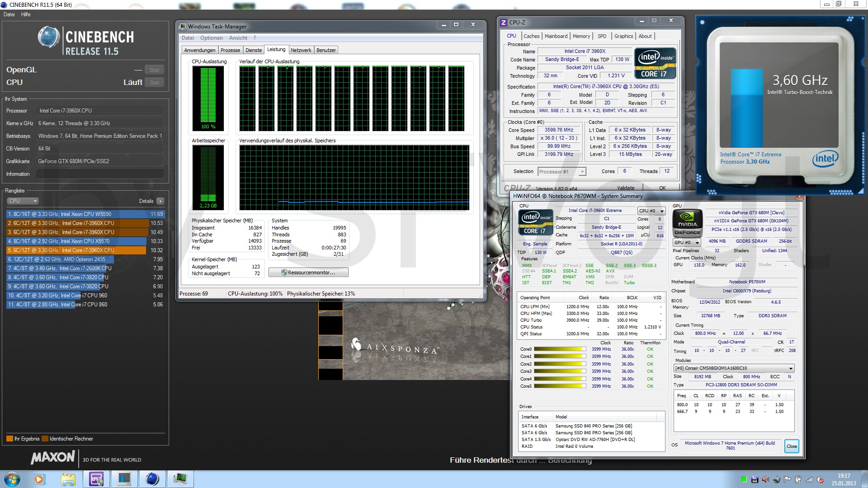Viewport: 868px width, 488px height.
Task: Switch to the Prozesse tab in Task Manager
Action: point(231,50)
